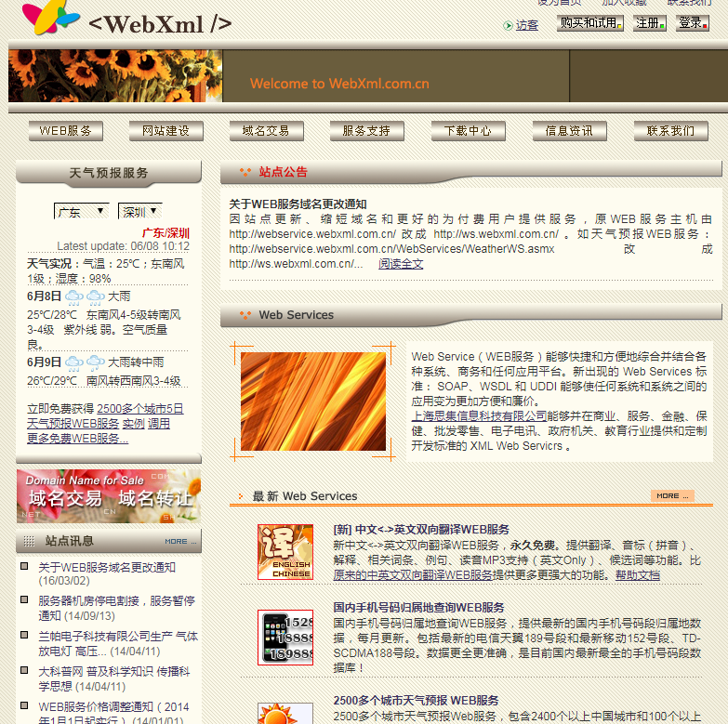Open the 阅读全文 read-more link
Viewport: 728px width, 724px height.
401,264
